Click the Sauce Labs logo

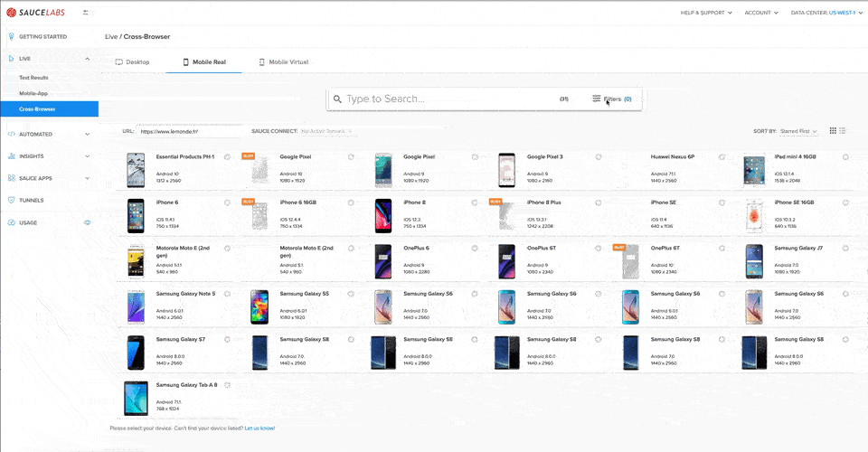[x=35, y=12]
